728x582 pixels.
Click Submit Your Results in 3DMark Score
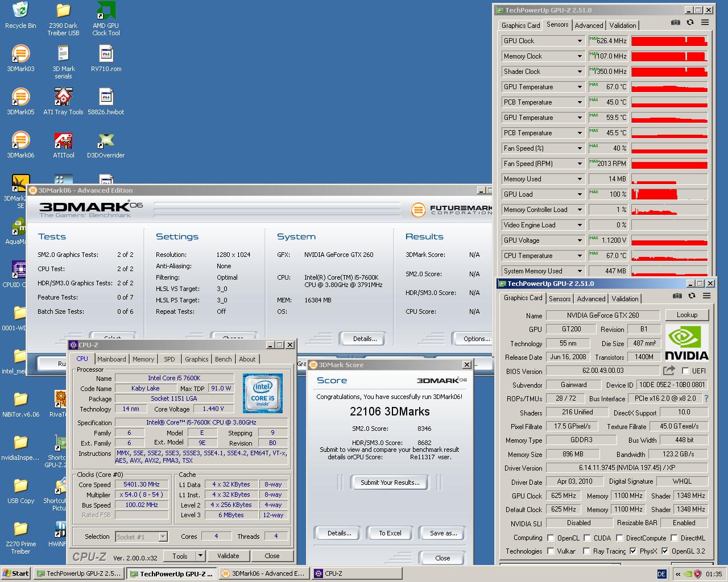(x=389, y=482)
